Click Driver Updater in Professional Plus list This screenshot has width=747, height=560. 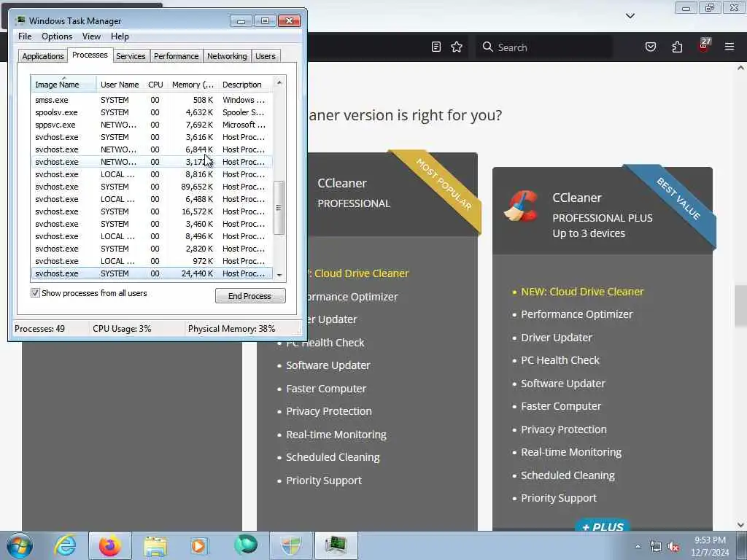coord(557,338)
